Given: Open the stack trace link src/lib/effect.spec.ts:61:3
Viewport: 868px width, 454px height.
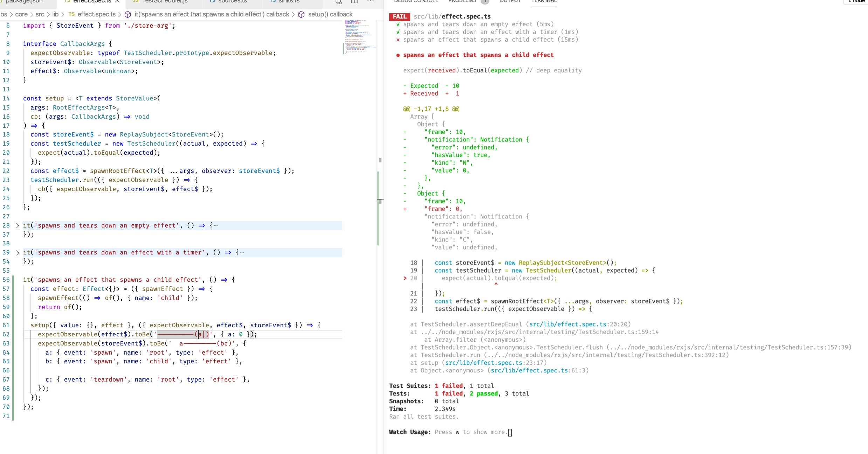Looking at the screenshot, I should pyautogui.click(x=538, y=371).
